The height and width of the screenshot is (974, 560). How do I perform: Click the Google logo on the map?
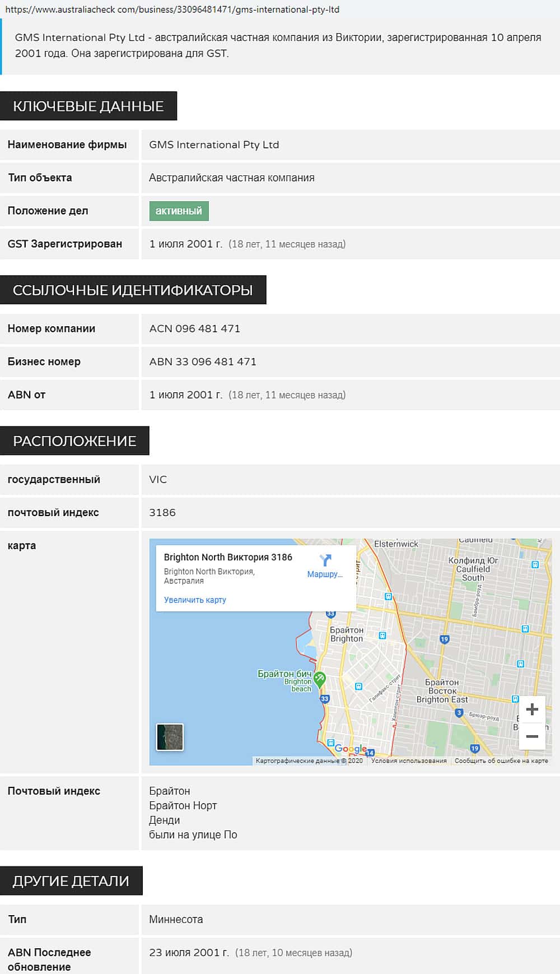click(x=350, y=749)
